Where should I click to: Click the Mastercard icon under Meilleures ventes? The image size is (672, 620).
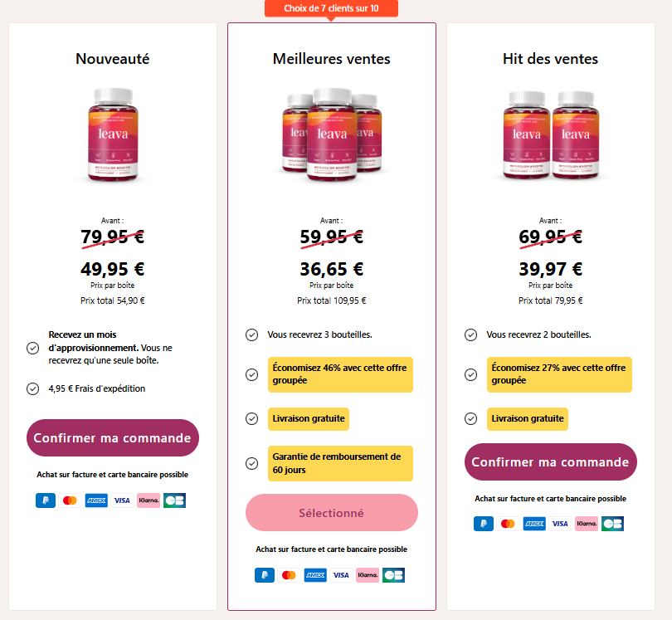[289, 574]
